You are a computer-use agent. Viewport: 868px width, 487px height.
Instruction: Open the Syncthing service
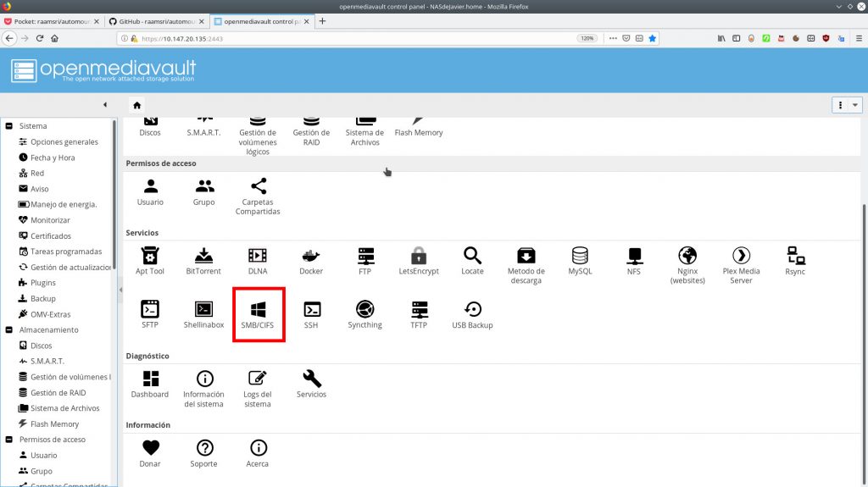[x=364, y=314]
